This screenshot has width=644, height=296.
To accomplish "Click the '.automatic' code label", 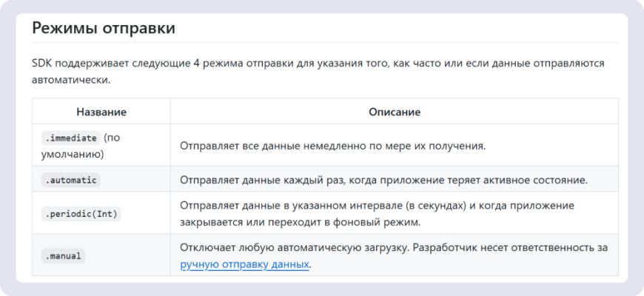I will (71, 180).
